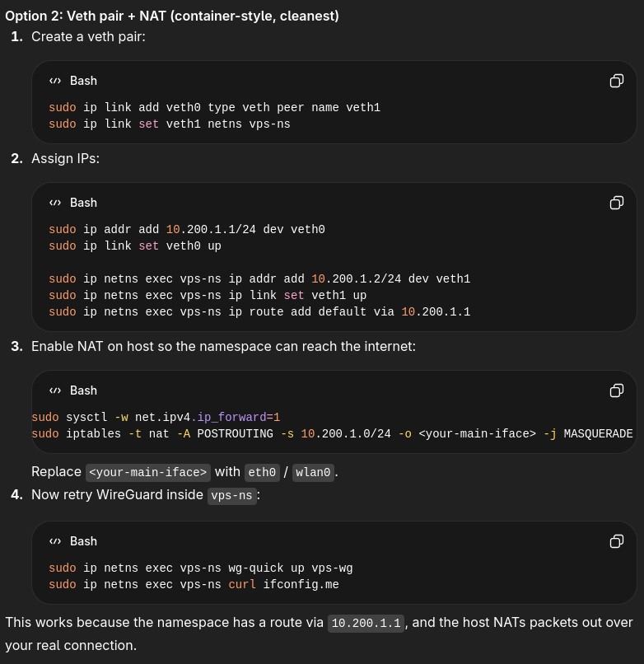644x664 pixels.
Task: Click 'Bash' label of WireGuard block
Action: point(83,541)
